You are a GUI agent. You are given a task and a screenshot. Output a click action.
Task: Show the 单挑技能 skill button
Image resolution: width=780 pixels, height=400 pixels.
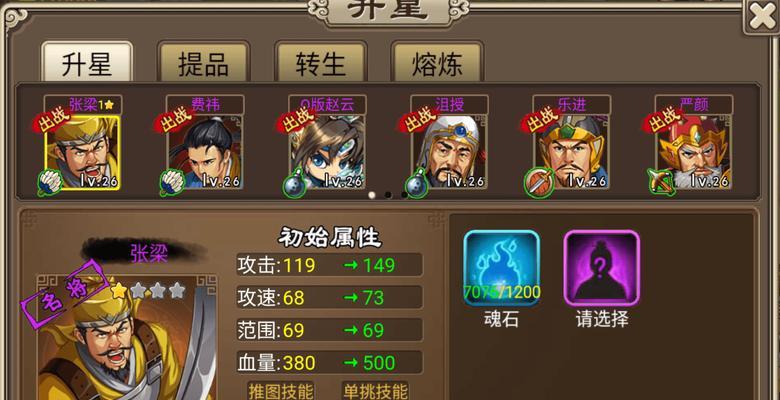coord(375,392)
